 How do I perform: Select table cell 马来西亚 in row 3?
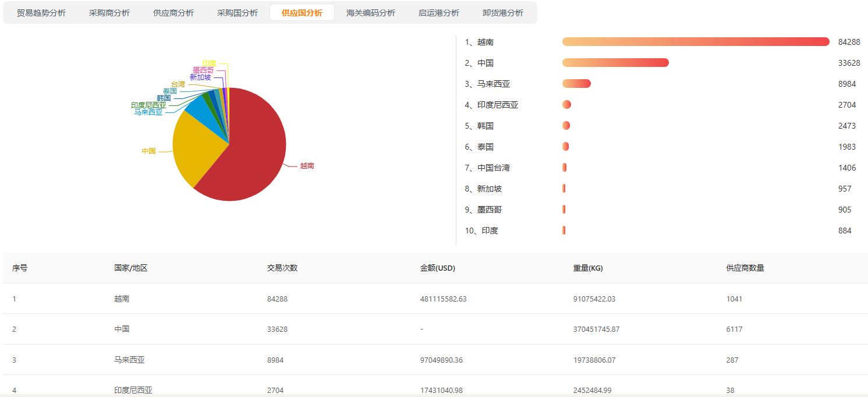coord(129,360)
